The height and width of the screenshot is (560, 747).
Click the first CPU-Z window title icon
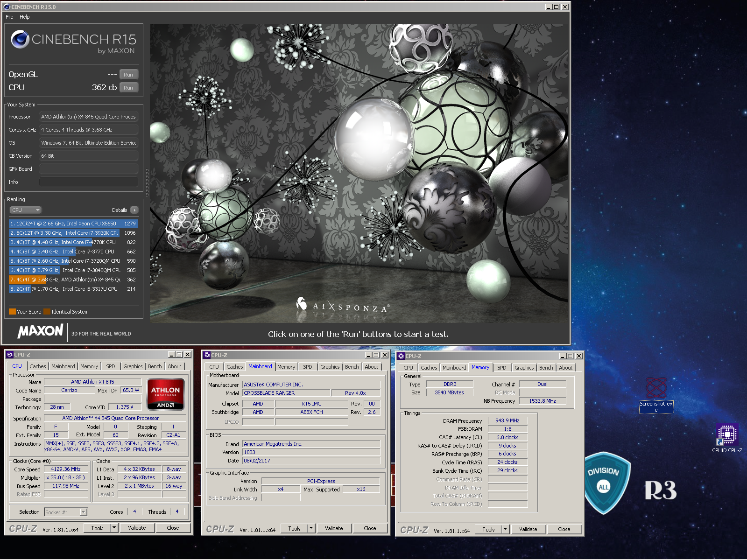[10, 355]
